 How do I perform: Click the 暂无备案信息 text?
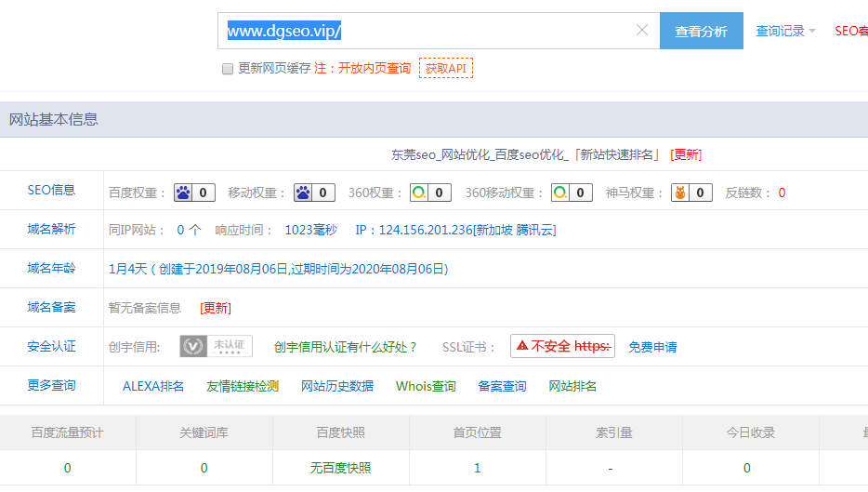pyautogui.click(x=145, y=308)
